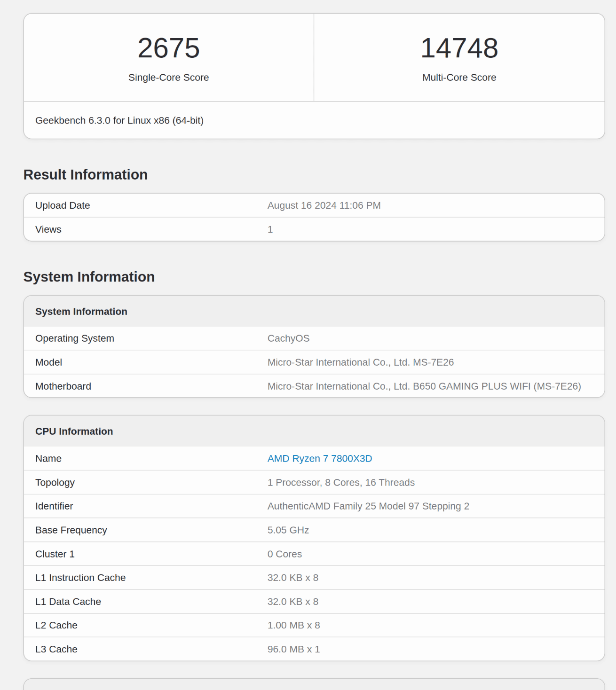The width and height of the screenshot is (616, 690).
Task: Click the Base Frequency label
Action: pyautogui.click(x=71, y=530)
